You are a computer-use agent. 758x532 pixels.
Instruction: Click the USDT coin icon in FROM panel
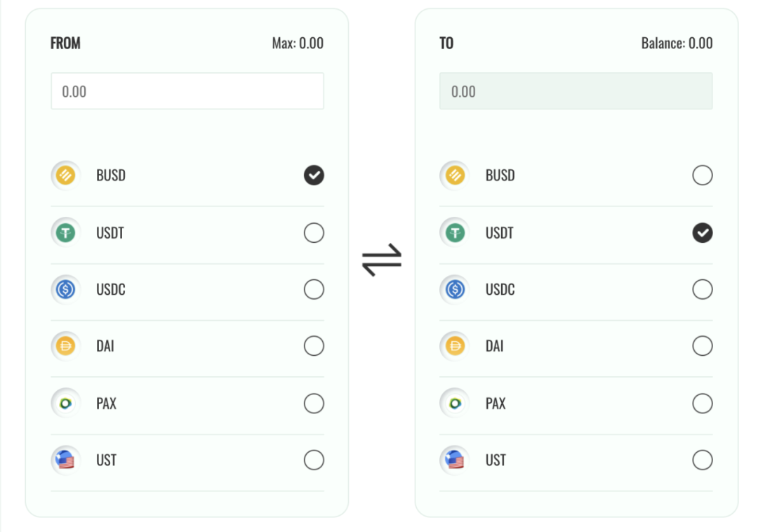(66, 233)
